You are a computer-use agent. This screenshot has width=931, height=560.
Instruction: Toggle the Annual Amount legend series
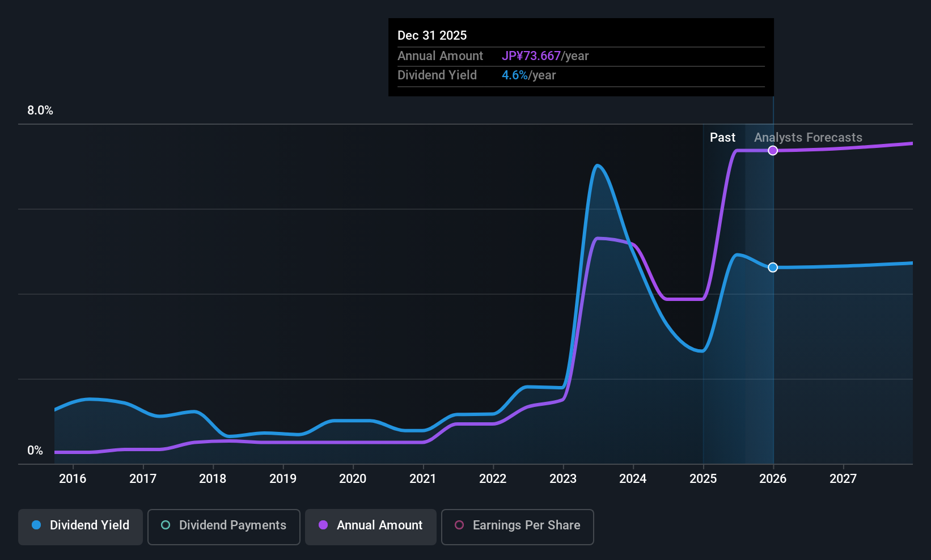(371, 527)
